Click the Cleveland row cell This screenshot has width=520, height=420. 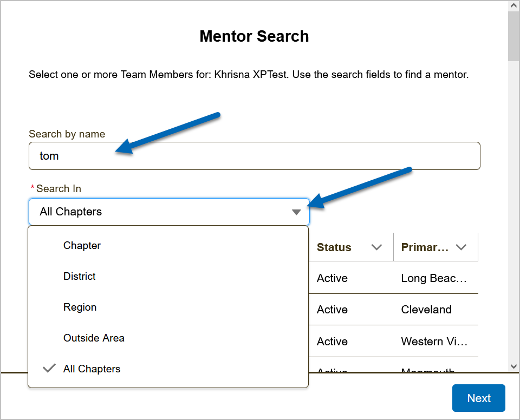426,310
